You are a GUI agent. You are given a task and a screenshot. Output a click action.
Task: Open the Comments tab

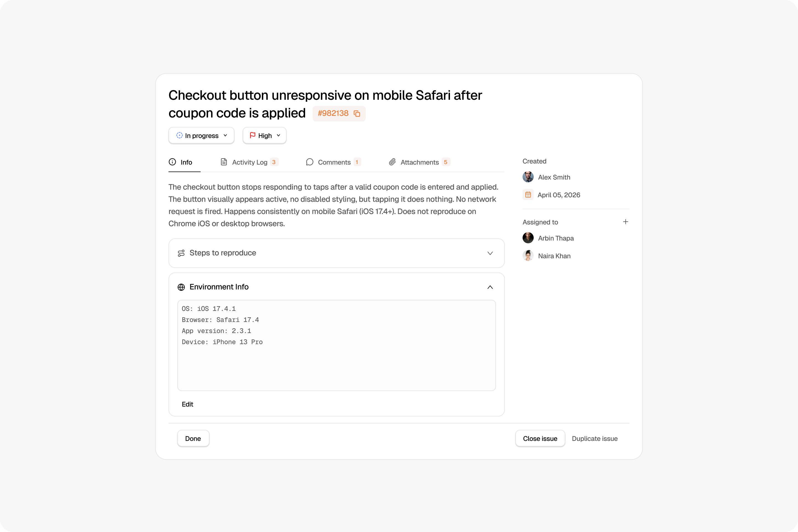334,162
